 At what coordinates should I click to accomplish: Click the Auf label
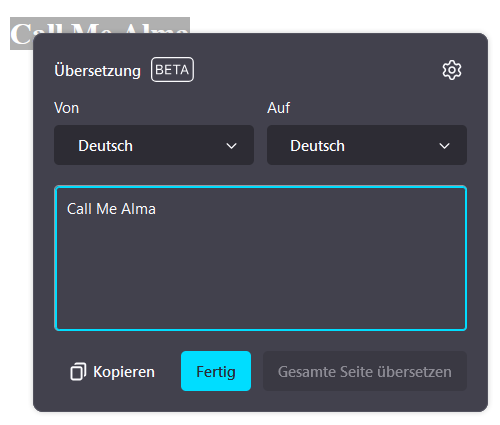point(279,108)
